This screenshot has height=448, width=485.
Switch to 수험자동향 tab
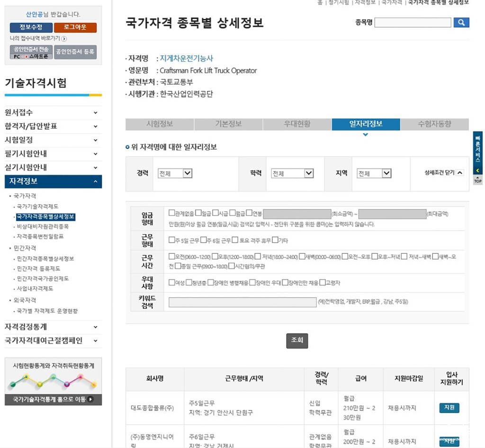435,124
